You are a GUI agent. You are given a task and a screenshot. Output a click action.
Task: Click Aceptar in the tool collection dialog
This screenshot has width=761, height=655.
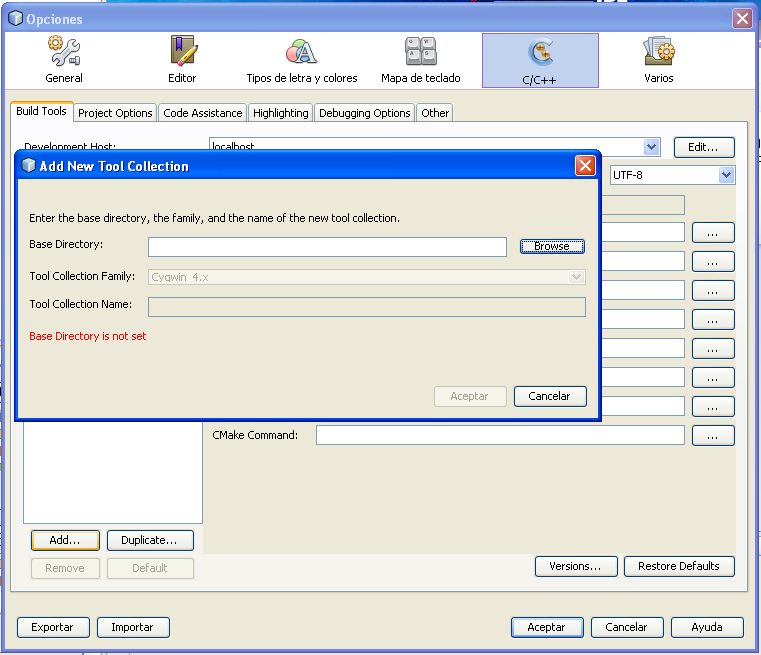(x=470, y=396)
